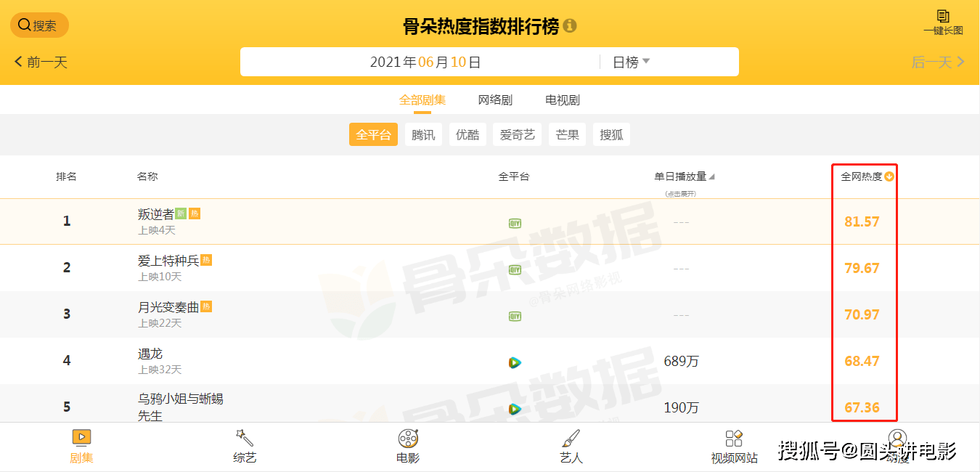Screen dimensions: 980x472
Task: Click Tencent Video icon in 乌鸦小姐 row
Action: pos(515,409)
